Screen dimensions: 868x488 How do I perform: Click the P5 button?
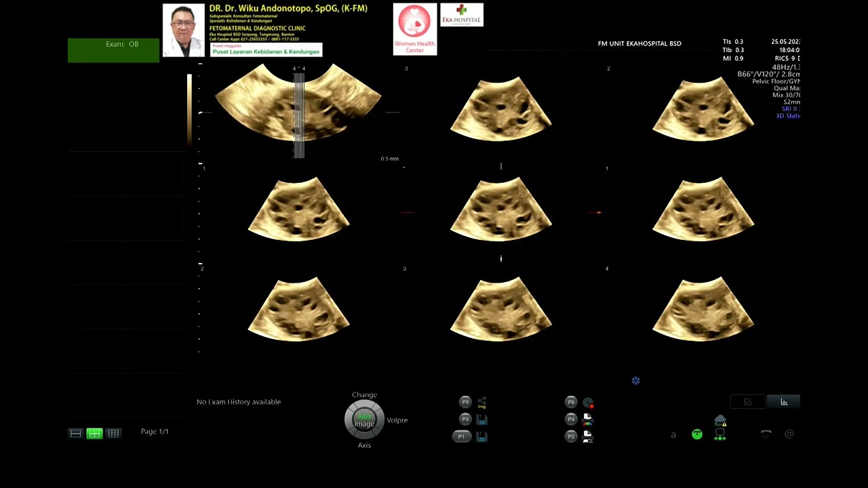coord(465,402)
